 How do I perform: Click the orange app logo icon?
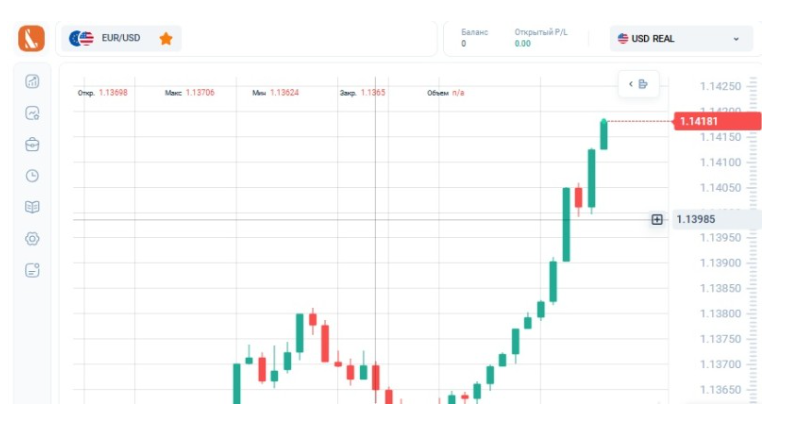(x=31, y=39)
